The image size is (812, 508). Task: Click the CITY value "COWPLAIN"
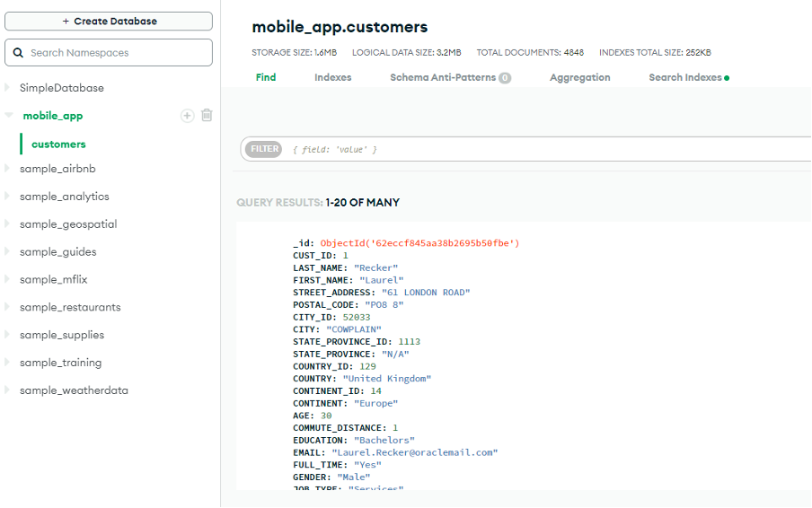[354, 329]
